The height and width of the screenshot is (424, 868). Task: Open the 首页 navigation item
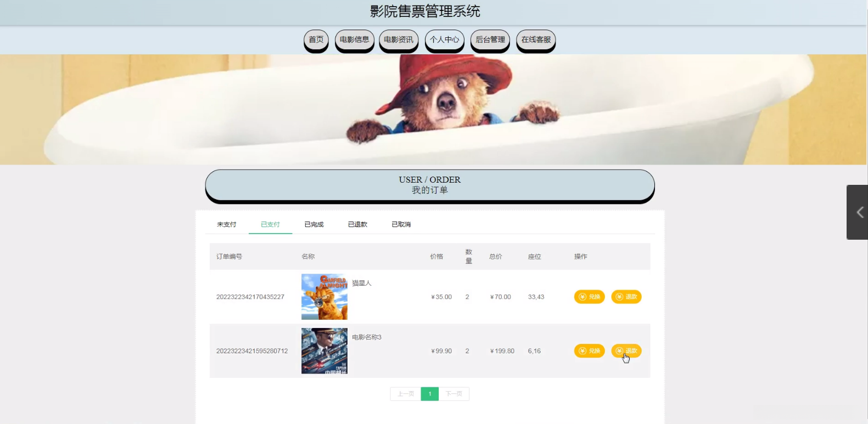[316, 40]
